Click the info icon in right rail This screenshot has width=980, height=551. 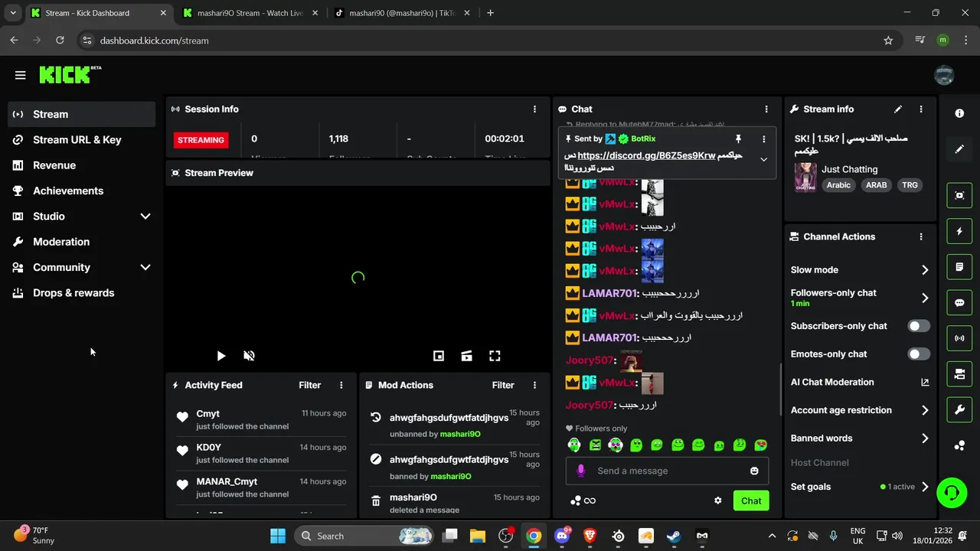click(959, 113)
